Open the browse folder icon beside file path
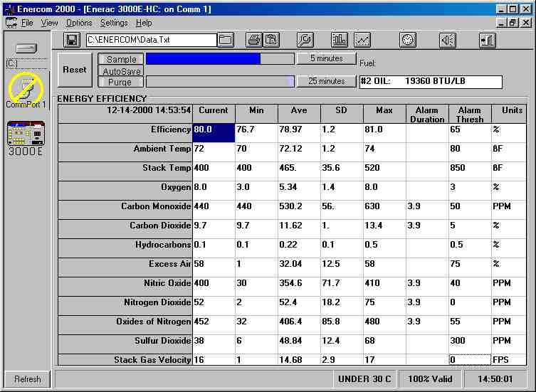The height and width of the screenshot is (392, 536). pos(226,40)
